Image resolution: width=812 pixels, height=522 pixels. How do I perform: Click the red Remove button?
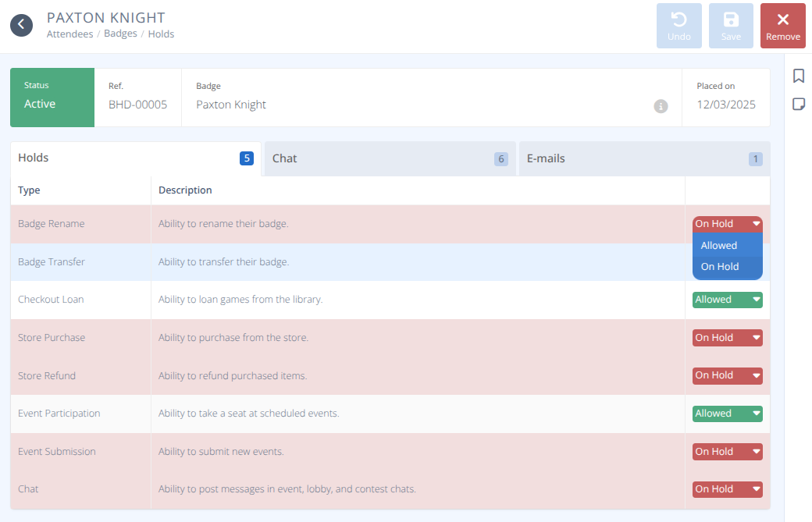coord(782,26)
